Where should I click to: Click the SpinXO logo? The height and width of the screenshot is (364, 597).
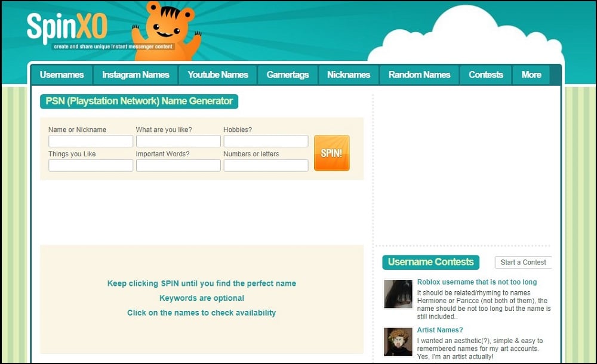point(67,28)
